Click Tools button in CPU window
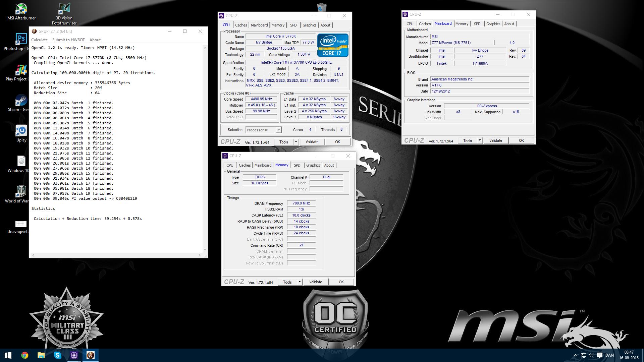 tap(283, 142)
